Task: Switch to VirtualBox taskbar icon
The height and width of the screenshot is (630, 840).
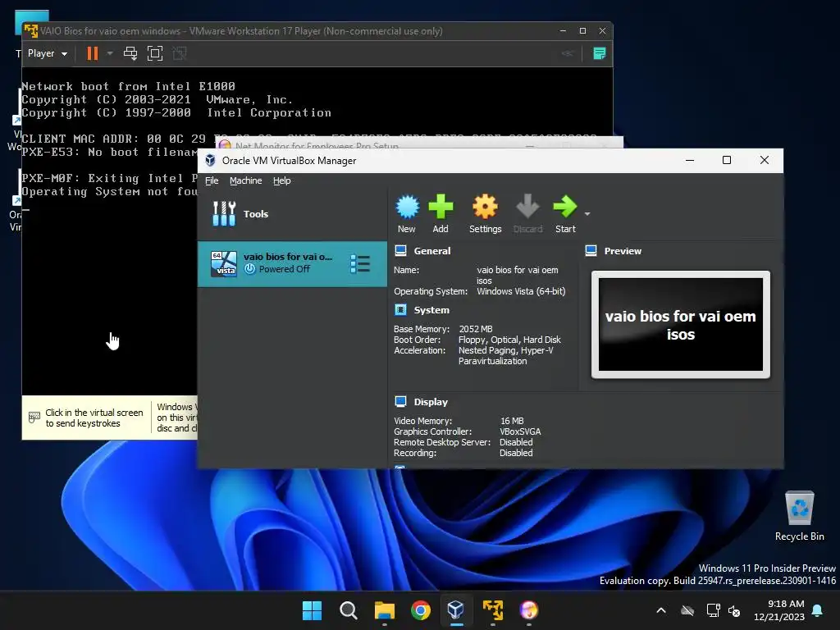Action: [x=456, y=610]
